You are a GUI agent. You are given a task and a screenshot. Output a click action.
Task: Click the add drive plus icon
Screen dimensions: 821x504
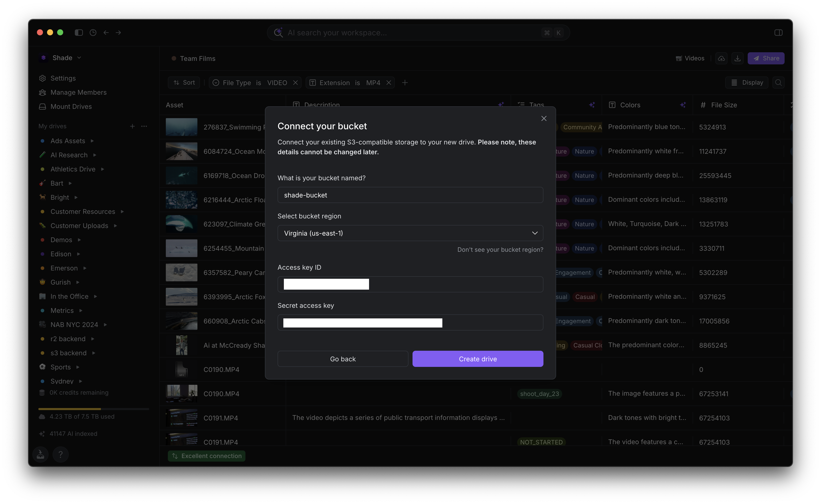pyautogui.click(x=132, y=126)
